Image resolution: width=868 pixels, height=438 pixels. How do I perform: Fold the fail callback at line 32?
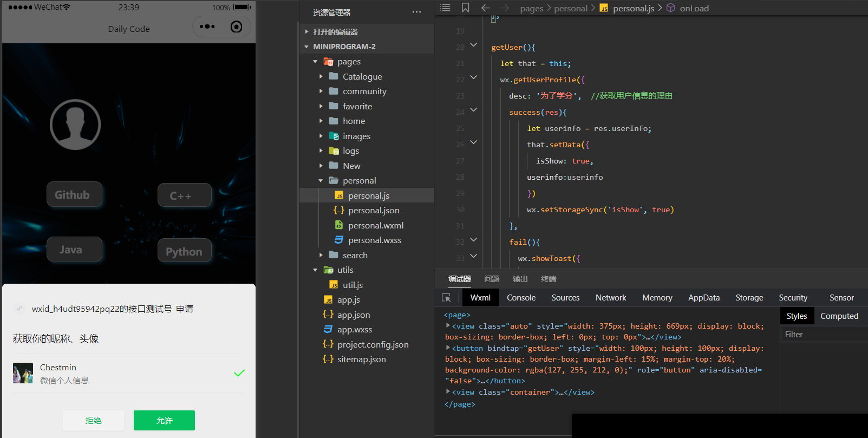473,240
